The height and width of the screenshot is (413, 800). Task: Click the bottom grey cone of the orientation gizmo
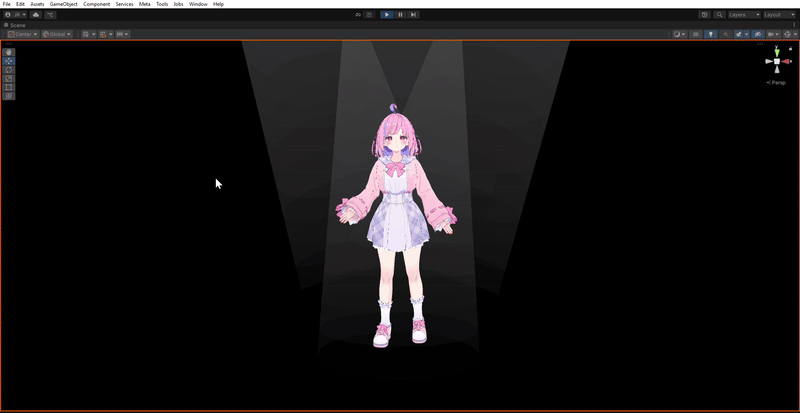pyautogui.click(x=777, y=70)
